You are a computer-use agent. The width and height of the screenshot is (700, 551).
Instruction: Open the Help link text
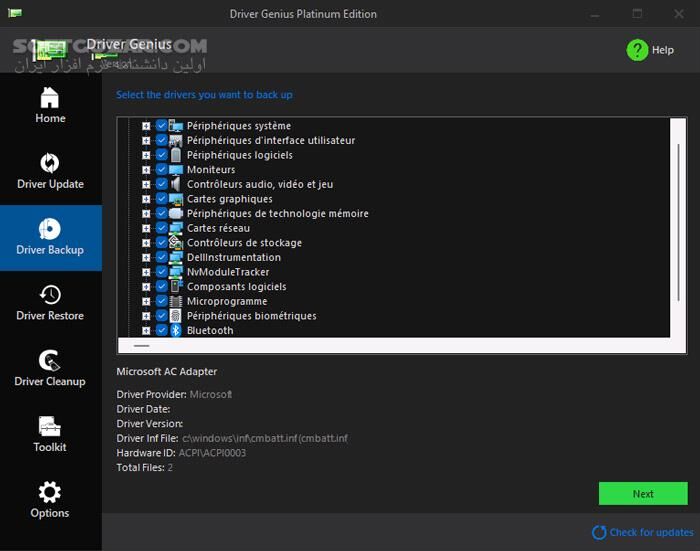click(x=662, y=50)
